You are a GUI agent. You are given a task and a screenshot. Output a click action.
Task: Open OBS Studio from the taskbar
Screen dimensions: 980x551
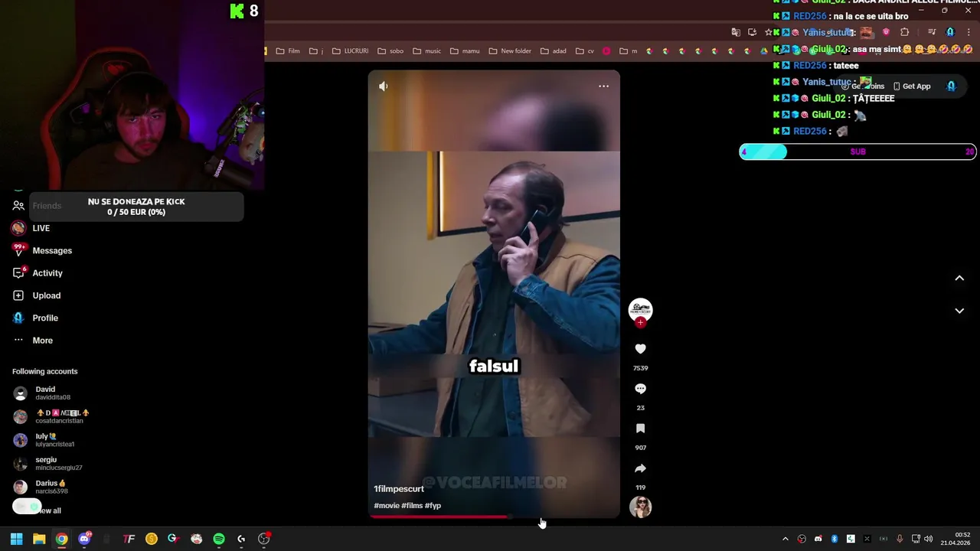(x=264, y=539)
